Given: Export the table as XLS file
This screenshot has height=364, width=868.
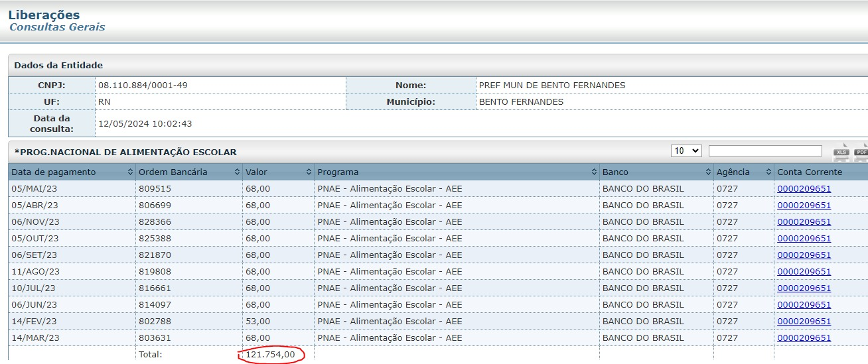Looking at the screenshot, I should [841, 151].
